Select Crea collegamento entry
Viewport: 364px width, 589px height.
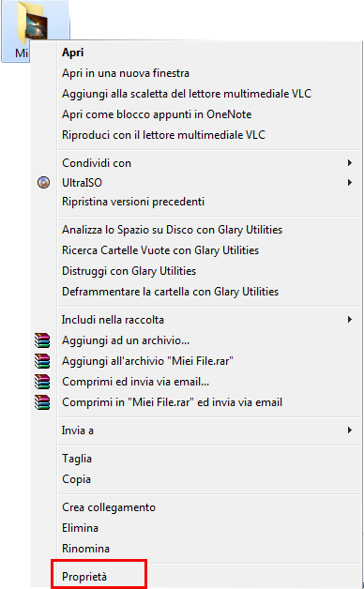tap(109, 507)
